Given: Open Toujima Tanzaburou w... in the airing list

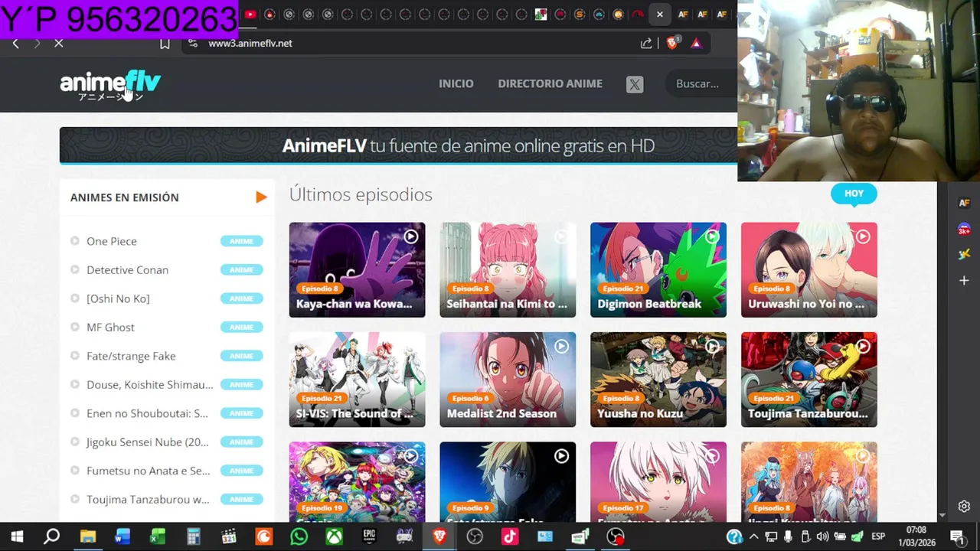Looking at the screenshot, I should pos(148,500).
